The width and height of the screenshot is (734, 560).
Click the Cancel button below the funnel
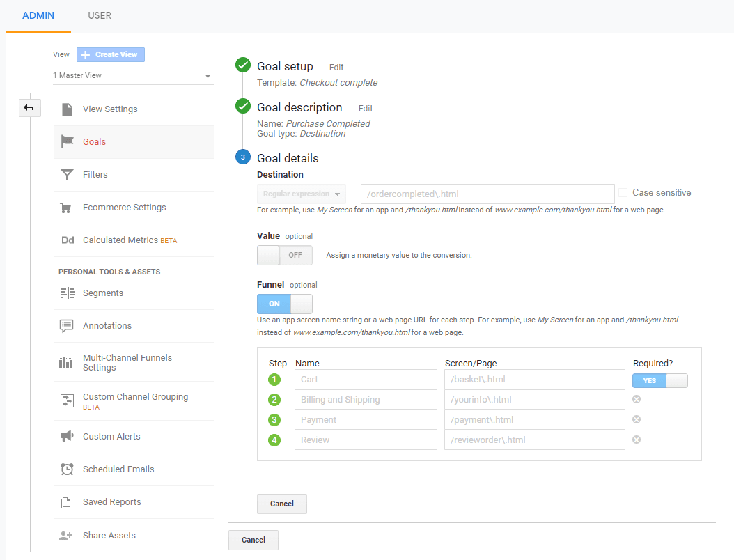click(x=281, y=504)
